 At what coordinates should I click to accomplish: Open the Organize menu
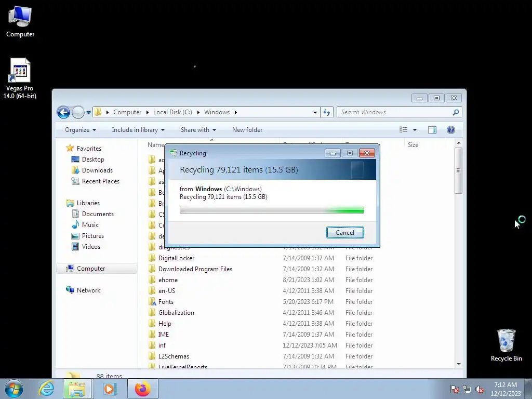pyautogui.click(x=81, y=130)
